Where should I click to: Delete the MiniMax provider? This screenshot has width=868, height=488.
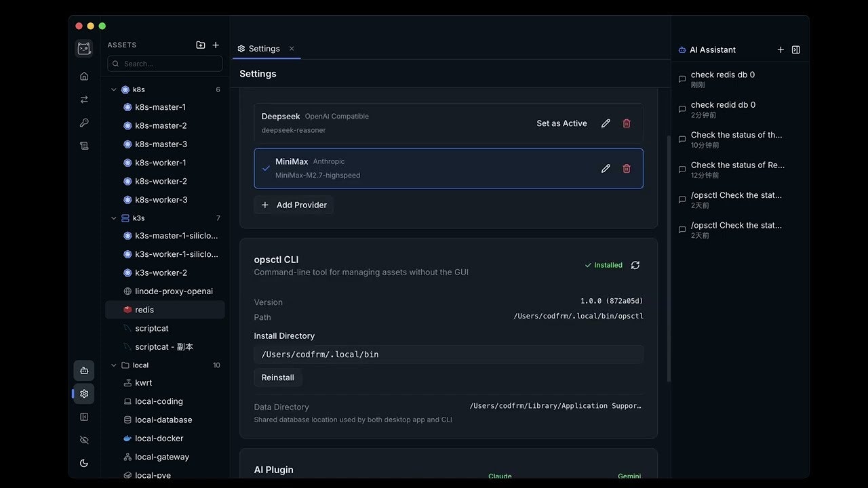(627, 168)
